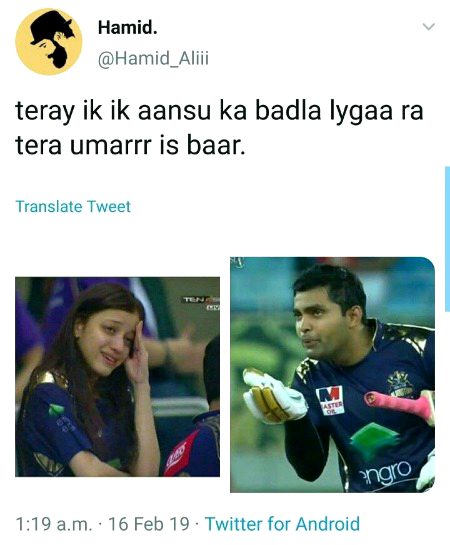
Task: Click the 16 Feb 19 date
Action: [149, 524]
